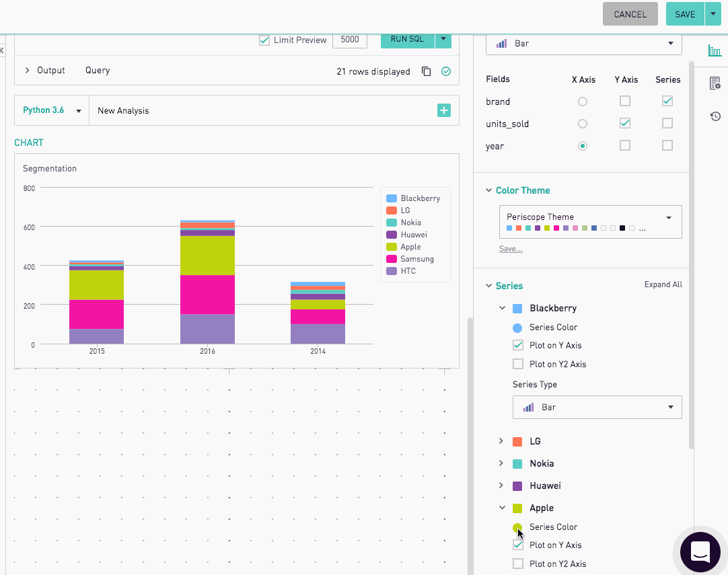Click the SAVE button

(x=686, y=14)
